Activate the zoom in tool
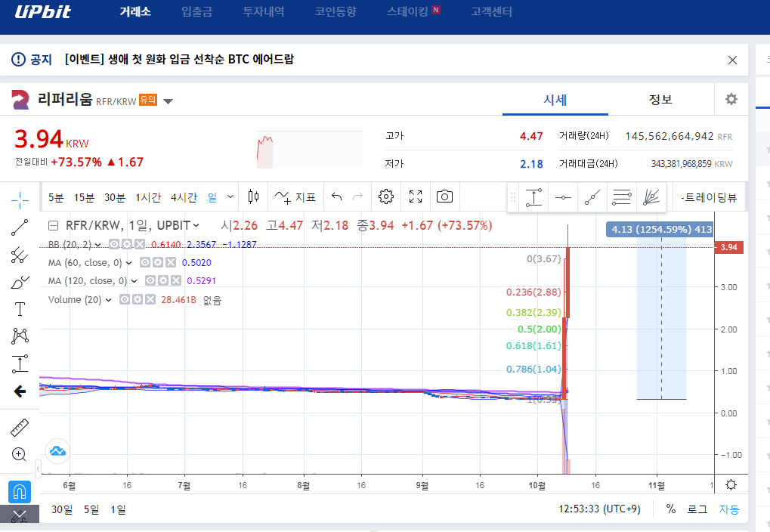Image resolution: width=770 pixels, height=532 pixels. click(x=19, y=454)
